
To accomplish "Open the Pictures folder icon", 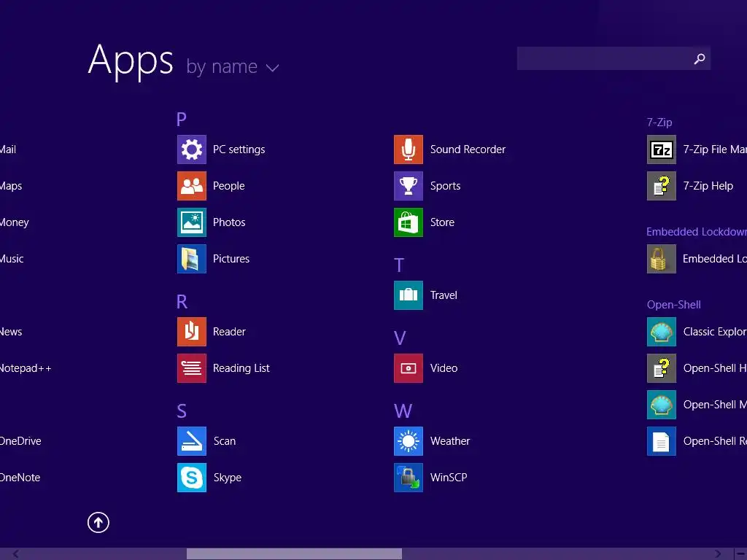I will tap(192, 259).
